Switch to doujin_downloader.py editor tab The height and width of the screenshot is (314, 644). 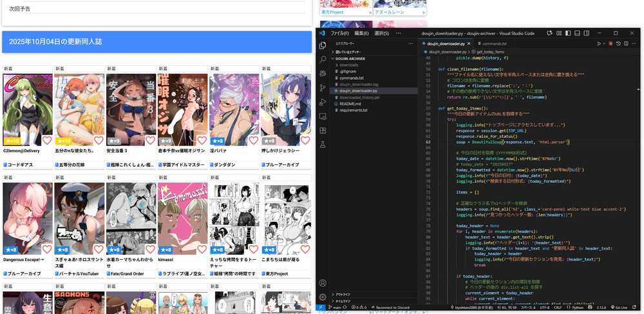446,44
